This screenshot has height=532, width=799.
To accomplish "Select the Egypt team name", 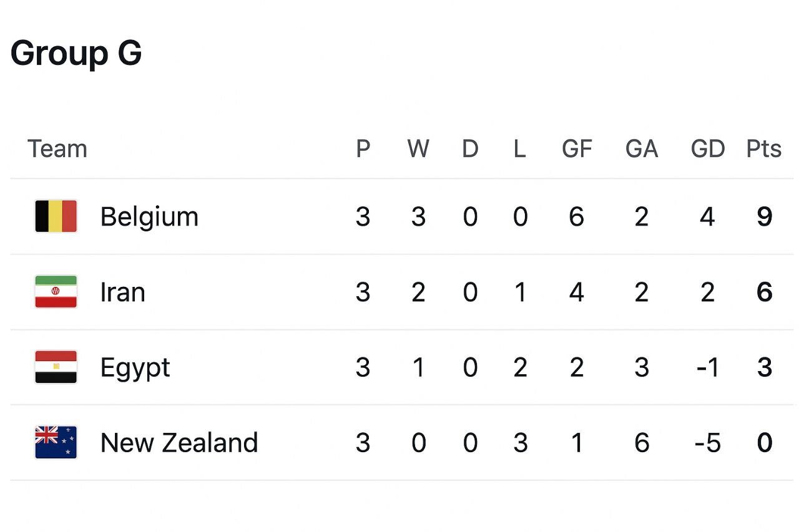I will point(135,368).
